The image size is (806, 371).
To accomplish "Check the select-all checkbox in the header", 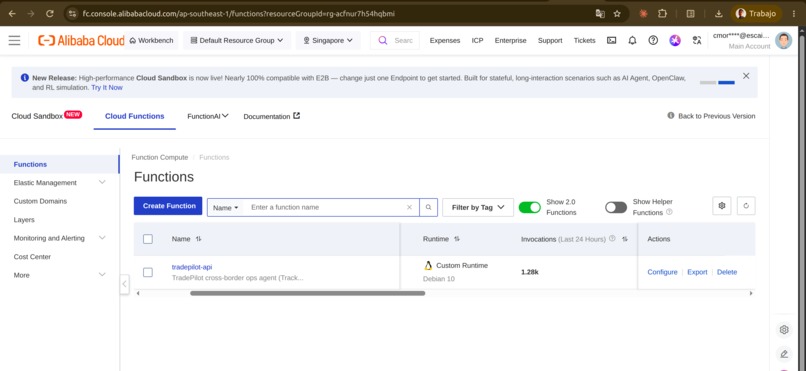I will coord(148,239).
